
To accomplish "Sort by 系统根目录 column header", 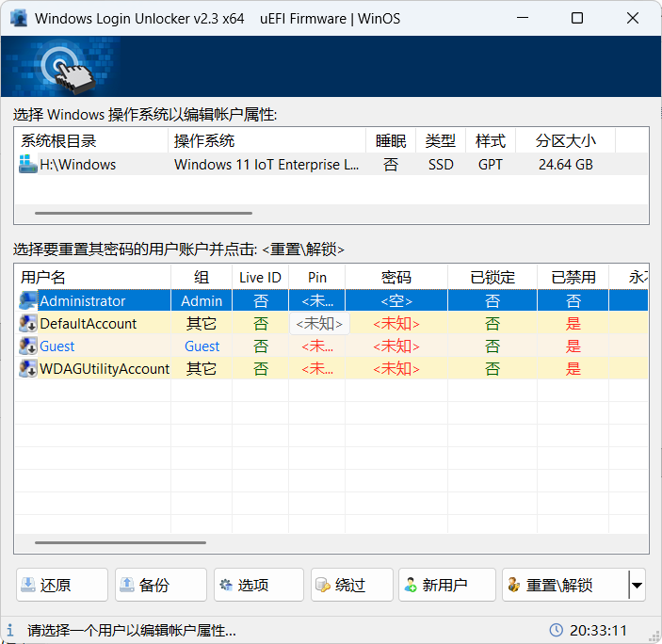I will [91, 140].
